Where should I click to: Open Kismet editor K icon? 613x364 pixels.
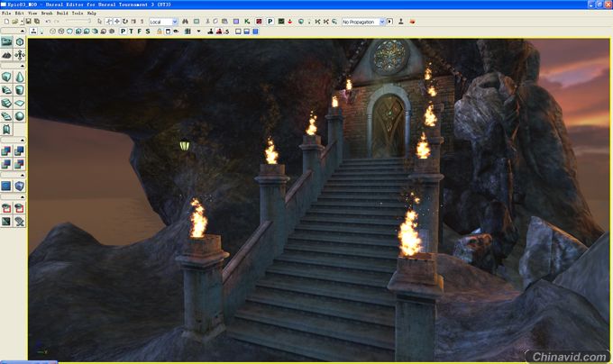[x=247, y=22]
